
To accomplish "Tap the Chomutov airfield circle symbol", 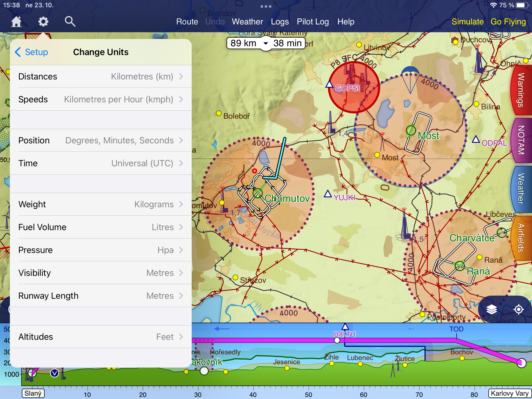I will tap(257, 193).
